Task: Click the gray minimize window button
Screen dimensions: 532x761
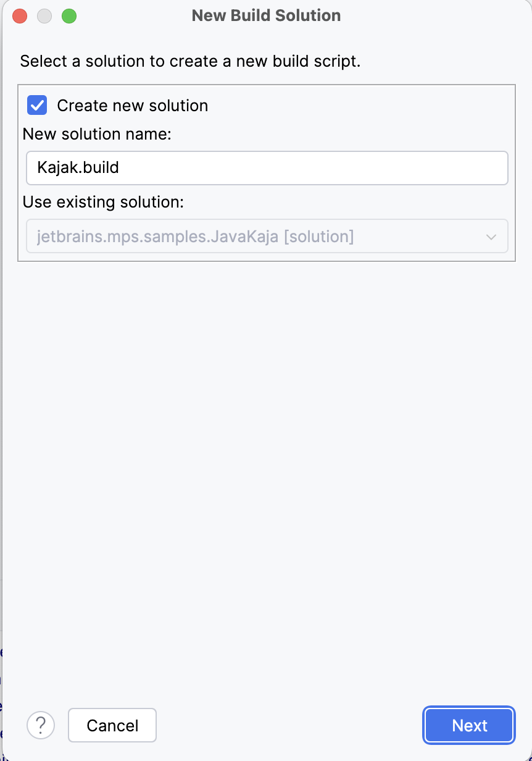Action: coord(44,16)
